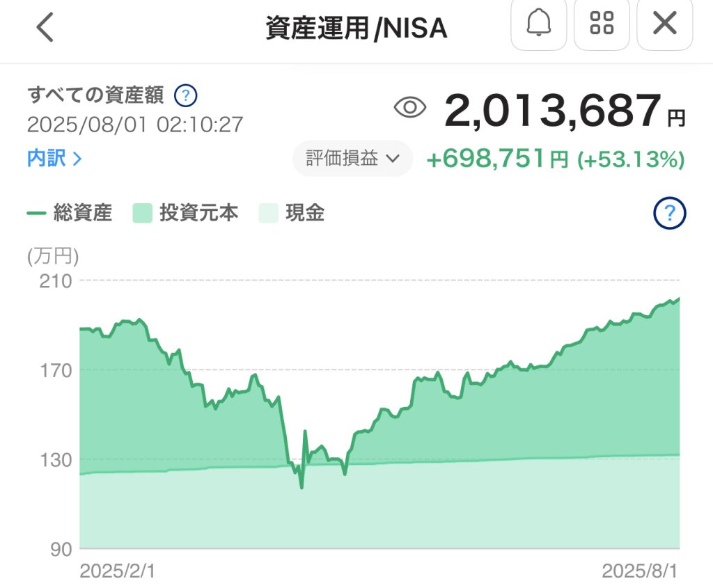Click the total amount 2,013,687 円
Viewport: 713px width, 588px height.
(564, 110)
